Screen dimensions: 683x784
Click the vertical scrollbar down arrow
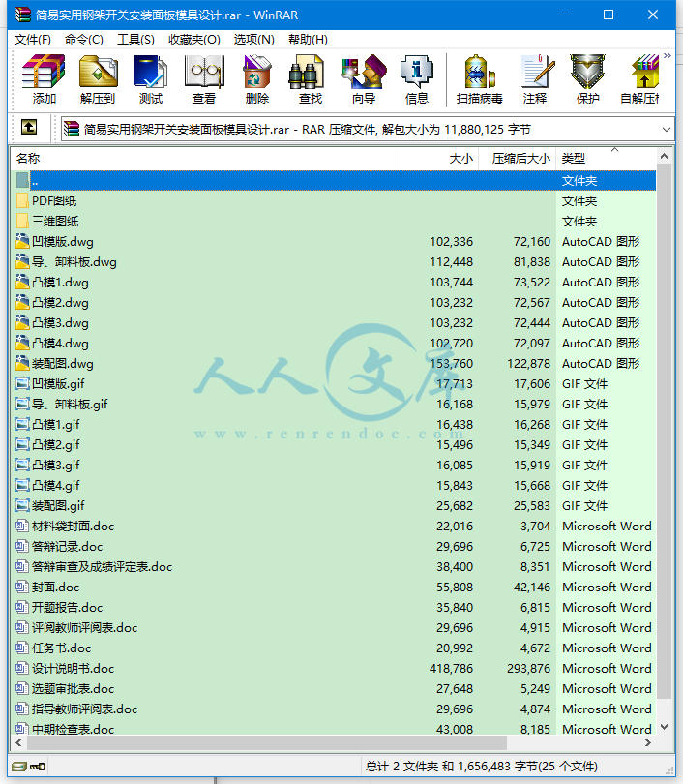(664, 727)
